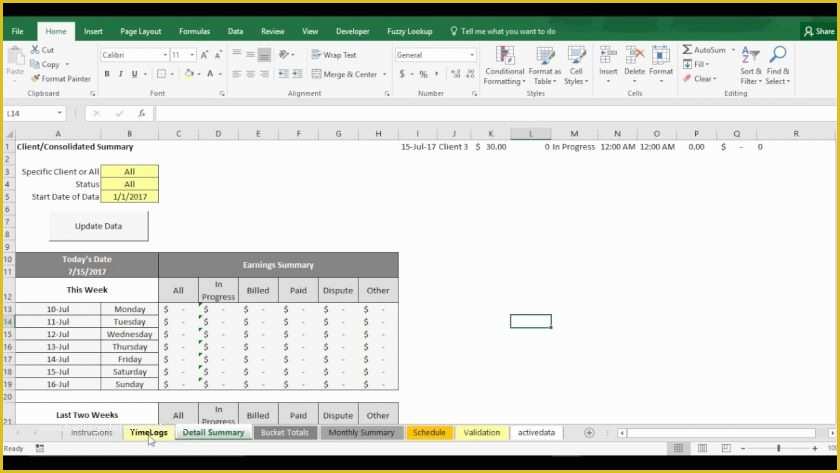
Task: Adjust the zoom slider
Action: (x=778, y=448)
